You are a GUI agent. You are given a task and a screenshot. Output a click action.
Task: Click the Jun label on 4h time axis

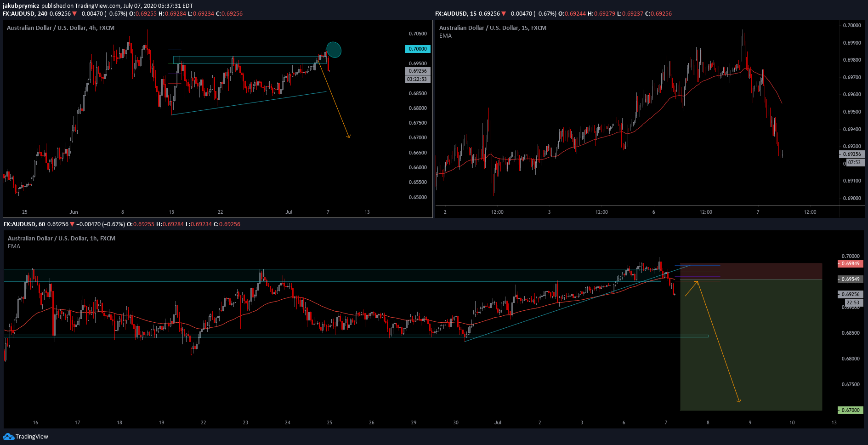[x=74, y=212]
